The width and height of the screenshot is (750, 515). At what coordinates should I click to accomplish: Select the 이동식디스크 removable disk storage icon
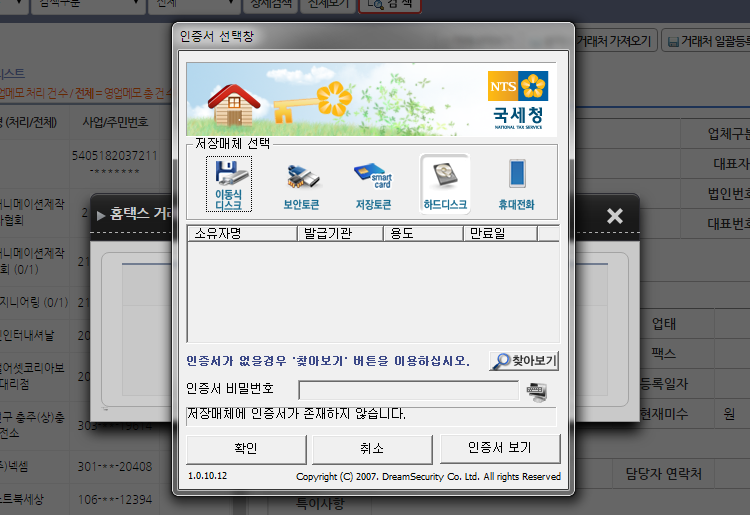(229, 184)
